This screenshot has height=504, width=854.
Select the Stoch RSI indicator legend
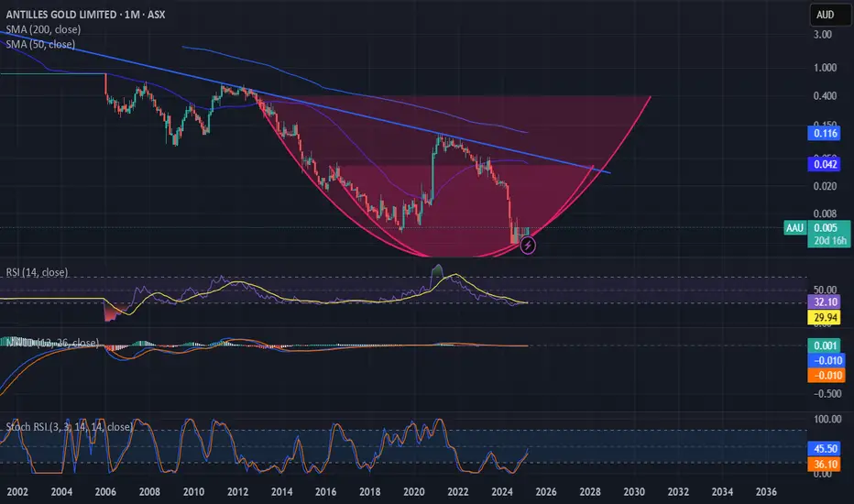pos(69,427)
